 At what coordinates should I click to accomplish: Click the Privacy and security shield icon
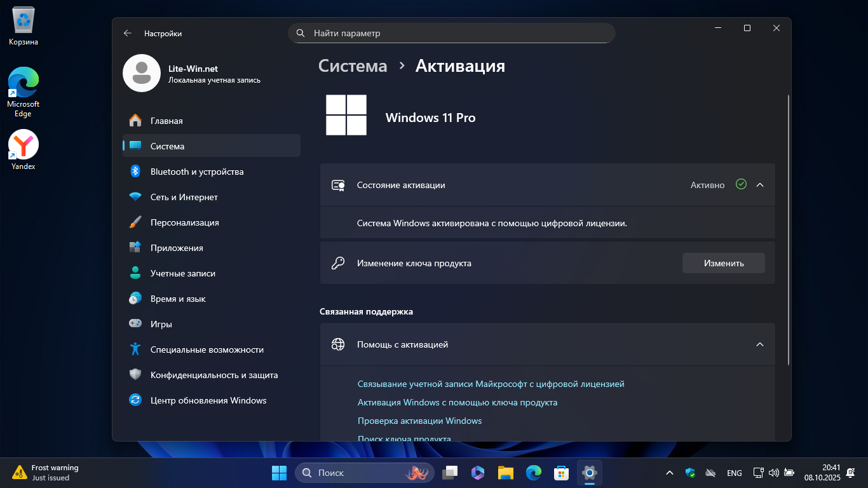(x=135, y=375)
